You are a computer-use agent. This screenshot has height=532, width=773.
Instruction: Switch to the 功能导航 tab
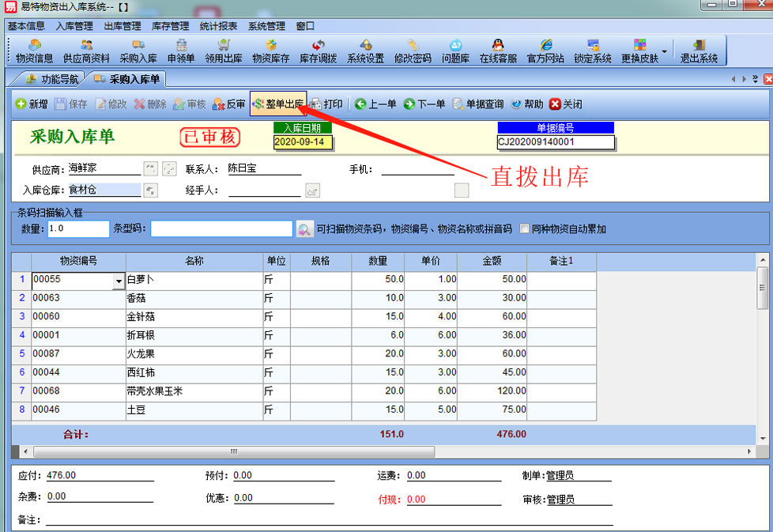point(52,79)
